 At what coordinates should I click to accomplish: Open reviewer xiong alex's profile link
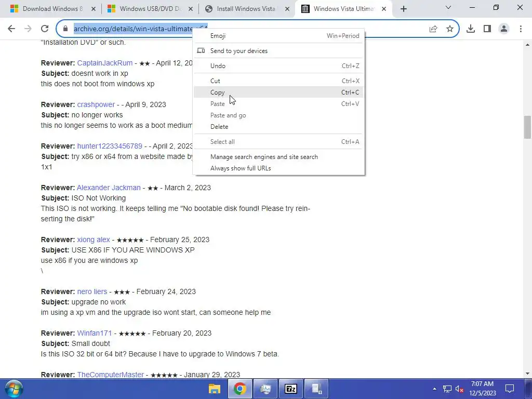click(94, 240)
